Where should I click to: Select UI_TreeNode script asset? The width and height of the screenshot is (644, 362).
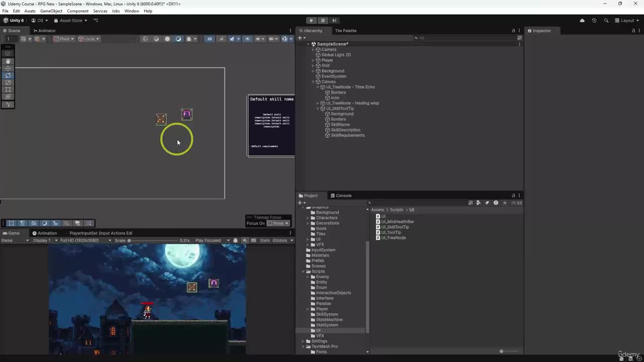[x=393, y=238]
